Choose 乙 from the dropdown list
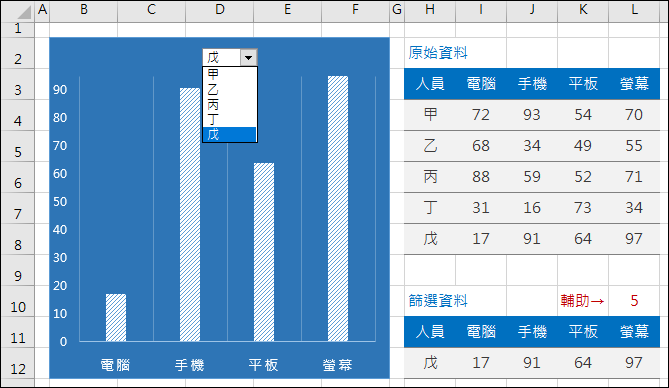The image size is (669, 388). [230, 89]
